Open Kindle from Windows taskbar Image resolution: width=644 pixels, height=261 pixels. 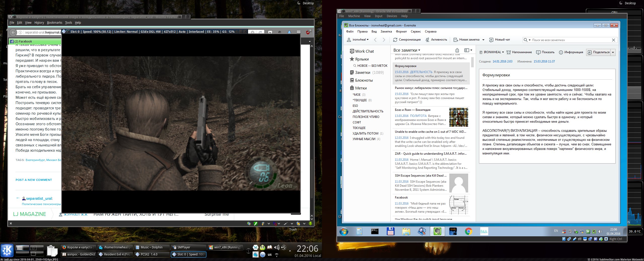point(453,231)
